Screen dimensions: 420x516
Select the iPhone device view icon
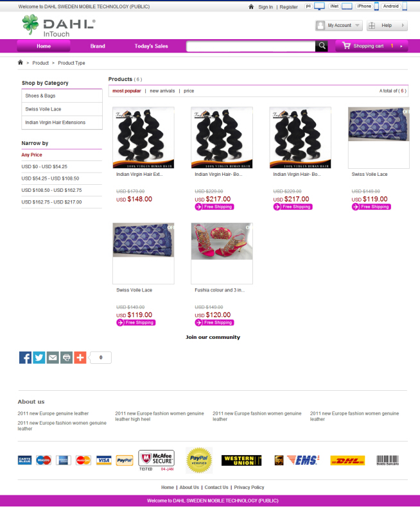(x=376, y=6)
